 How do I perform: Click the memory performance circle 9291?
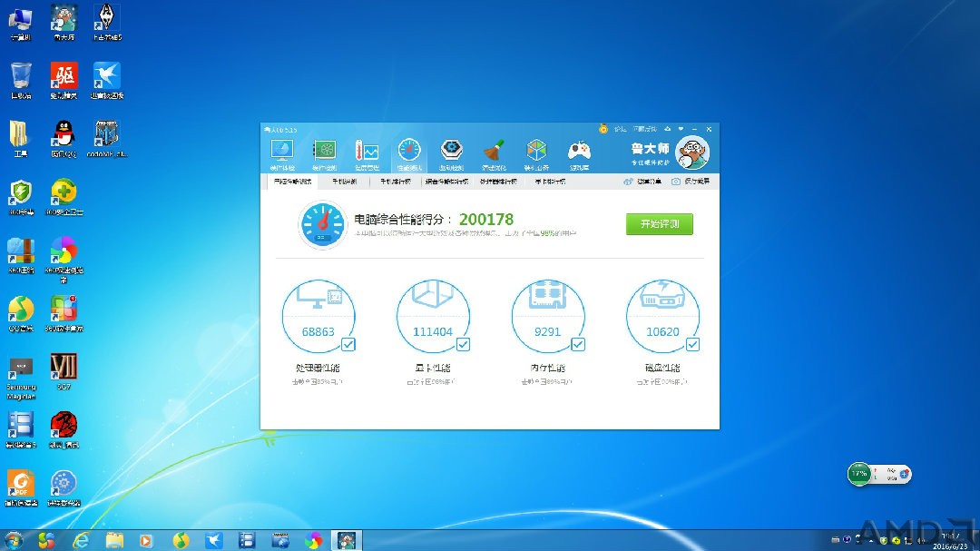coord(548,317)
